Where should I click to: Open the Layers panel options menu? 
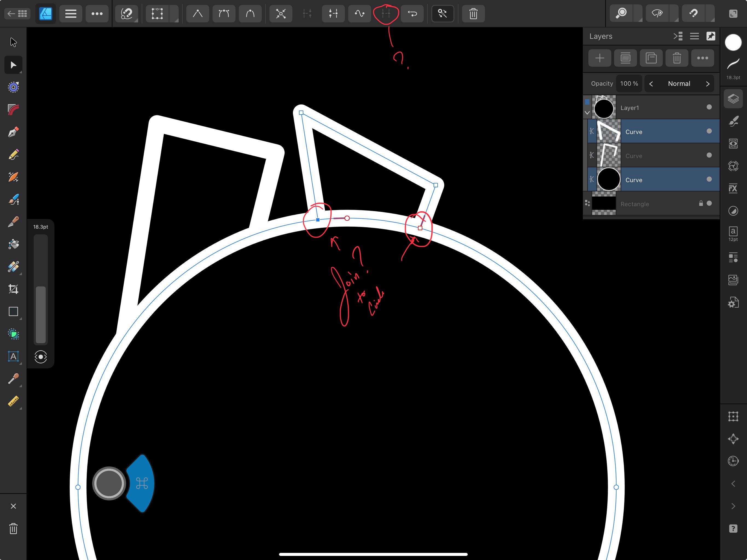click(694, 36)
